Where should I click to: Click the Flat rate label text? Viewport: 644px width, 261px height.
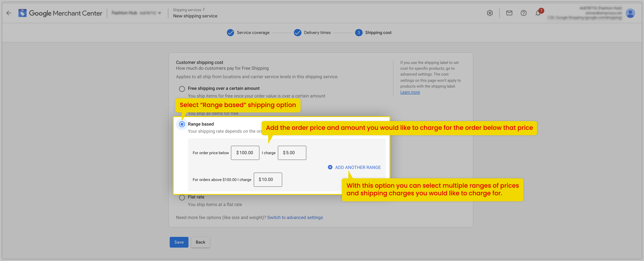[196, 197]
